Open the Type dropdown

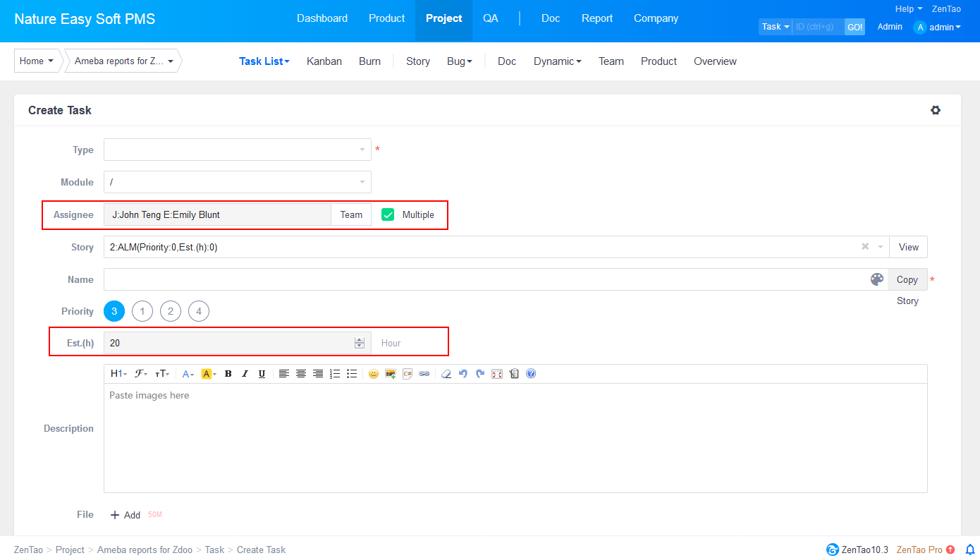pos(237,150)
